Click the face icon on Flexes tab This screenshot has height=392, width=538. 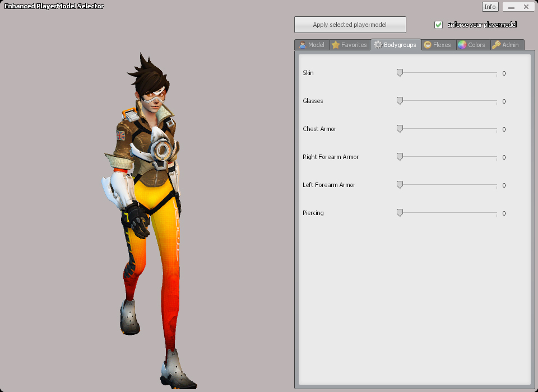pos(428,45)
